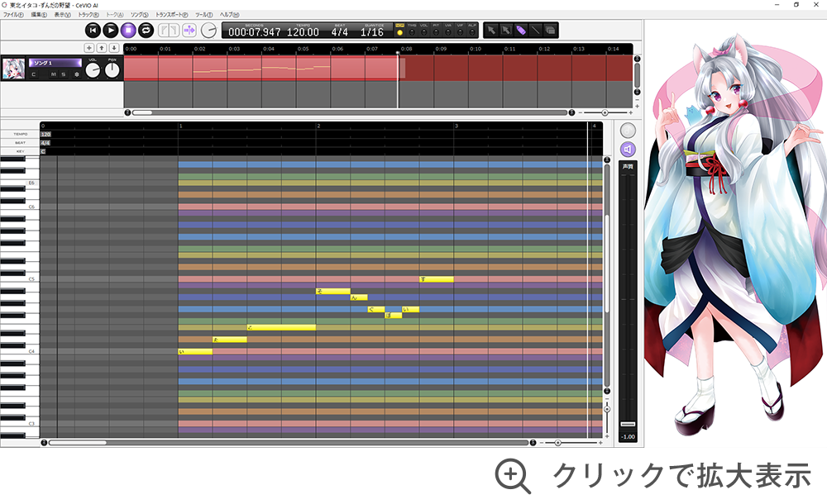Select the long こ note
This screenshot has height=504, width=827.
pyautogui.click(x=282, y=327)
